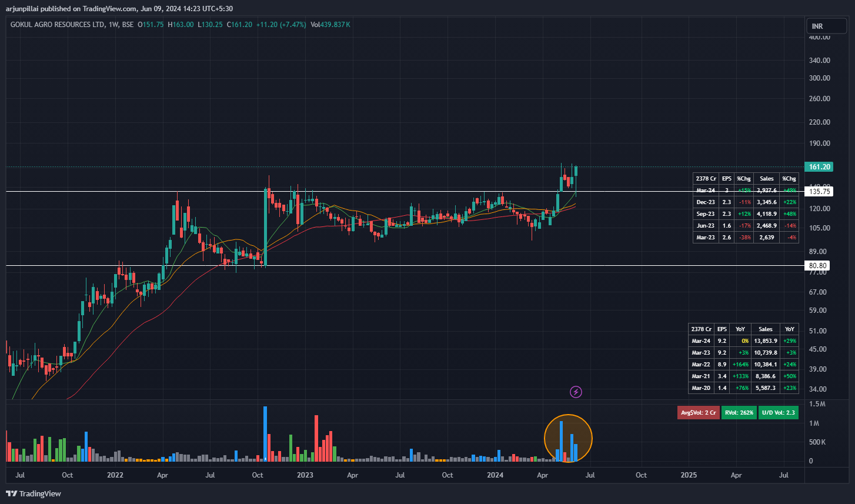Click the 500K label on the volume axis
The height and width of the screenshot is (504, 855).
tap(818, 442)
